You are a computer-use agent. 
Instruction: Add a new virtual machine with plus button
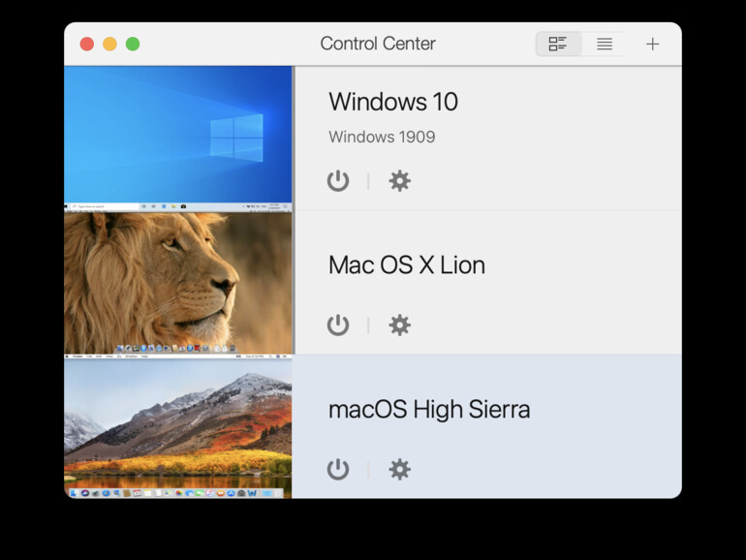click(x=652, y=44)
